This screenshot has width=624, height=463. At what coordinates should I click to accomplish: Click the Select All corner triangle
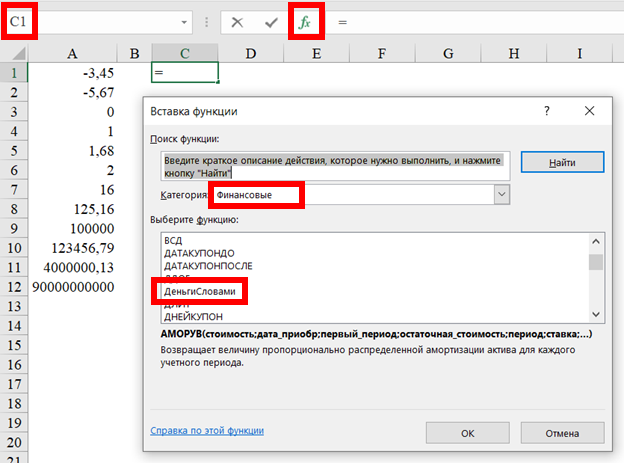pyautogui.click(x=18, y=53)
